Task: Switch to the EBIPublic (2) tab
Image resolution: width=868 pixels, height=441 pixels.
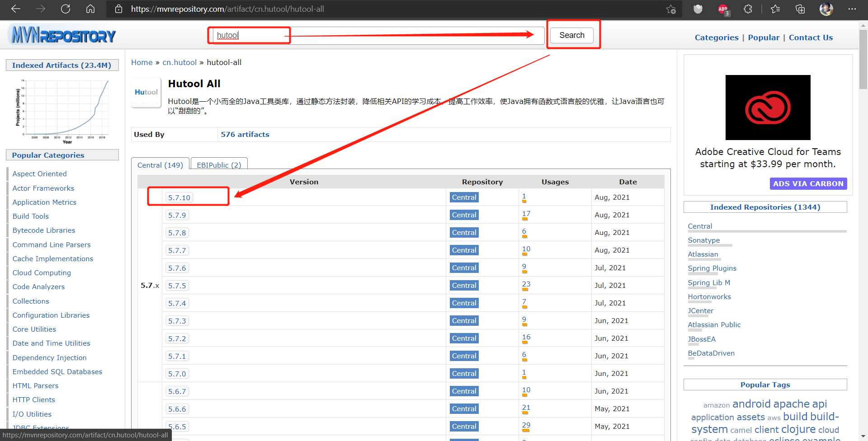Action: pos(219,165)
